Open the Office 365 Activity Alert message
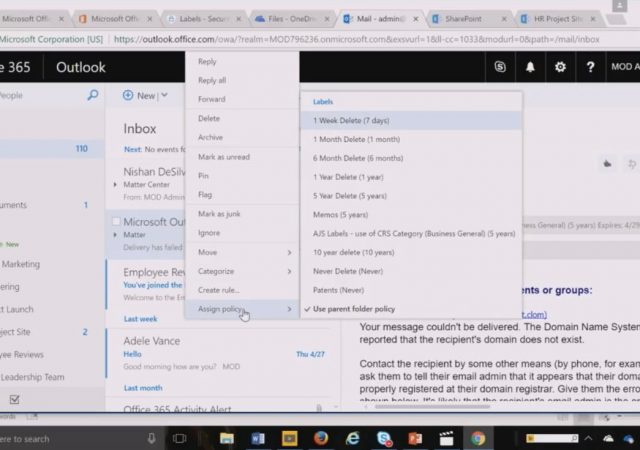 222,408
